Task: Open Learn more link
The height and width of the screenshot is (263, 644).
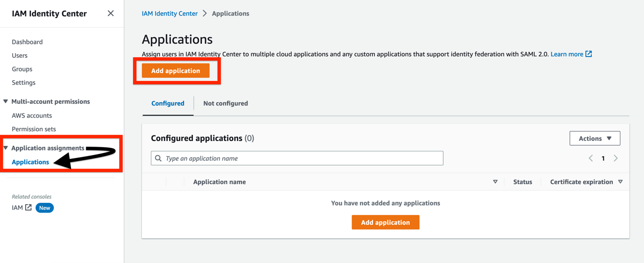Action: tap(566, 54)
